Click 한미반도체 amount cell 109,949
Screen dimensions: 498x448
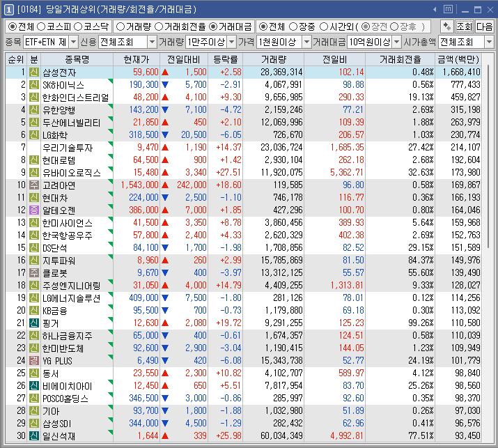(465, 348)
